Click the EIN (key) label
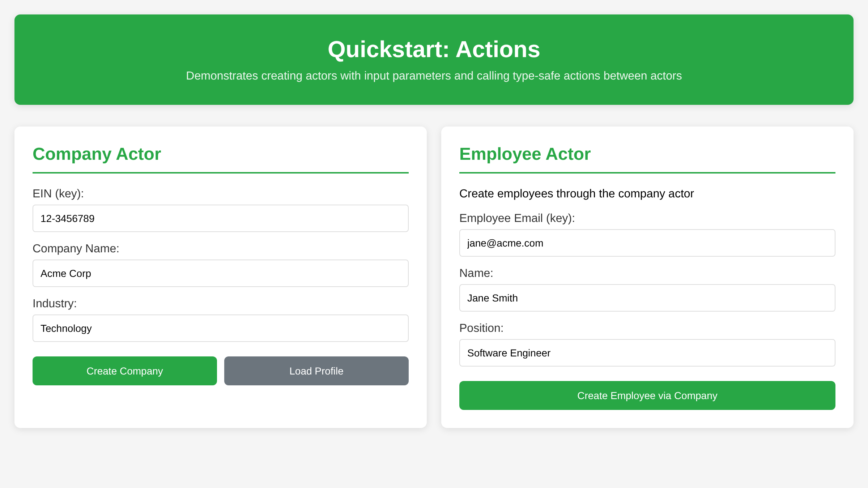Screen dimensions: 868x488 (x=58, y=193)
